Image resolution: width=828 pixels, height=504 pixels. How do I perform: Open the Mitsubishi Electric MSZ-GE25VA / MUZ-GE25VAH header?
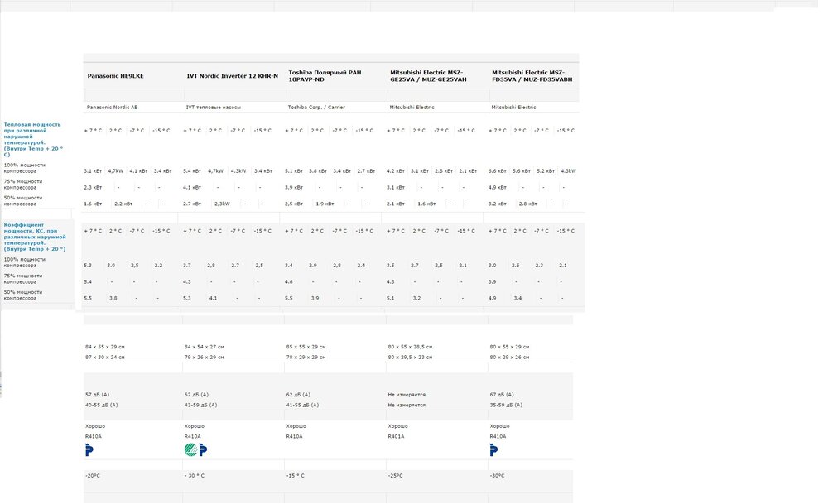pyautogui.click(x=427, y=76)
